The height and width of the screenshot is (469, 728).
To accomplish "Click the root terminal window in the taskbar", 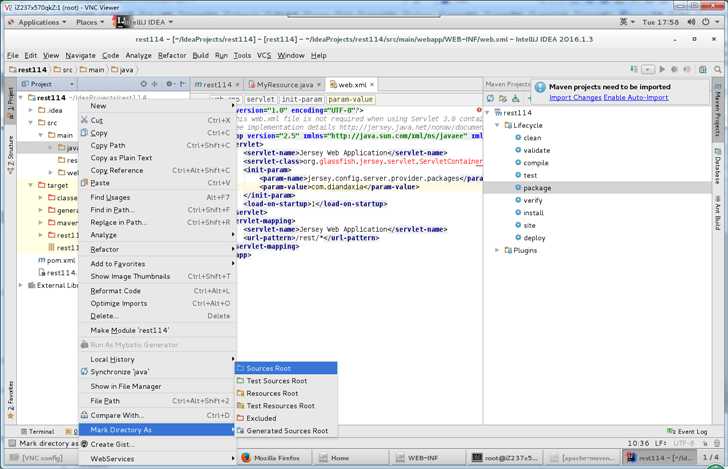I will click(x=506, y=458).
